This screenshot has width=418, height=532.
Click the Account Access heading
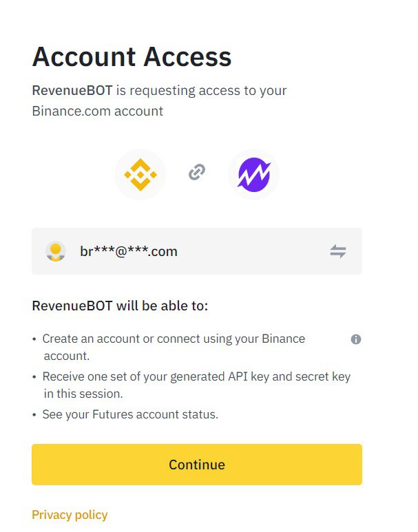[x=132, y=56]
